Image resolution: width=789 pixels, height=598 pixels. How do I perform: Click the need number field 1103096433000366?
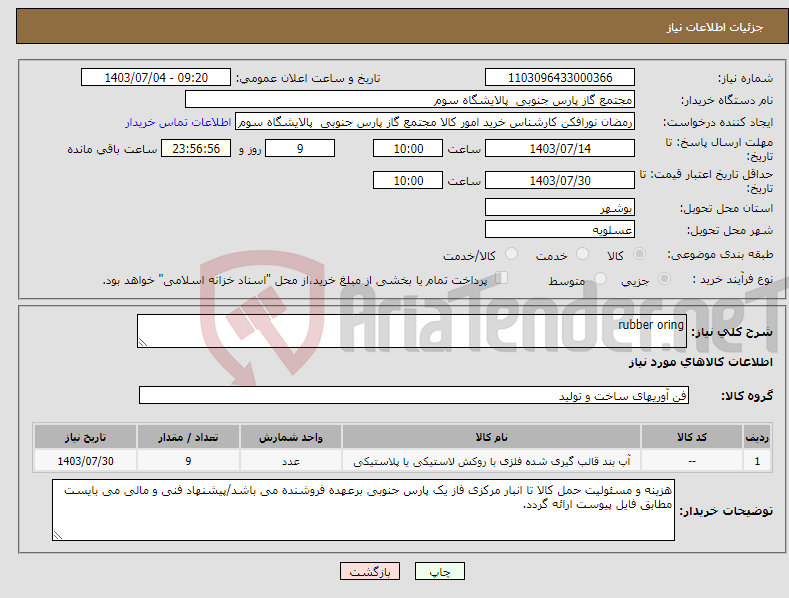pyautogui.click(x=560, y=78)
